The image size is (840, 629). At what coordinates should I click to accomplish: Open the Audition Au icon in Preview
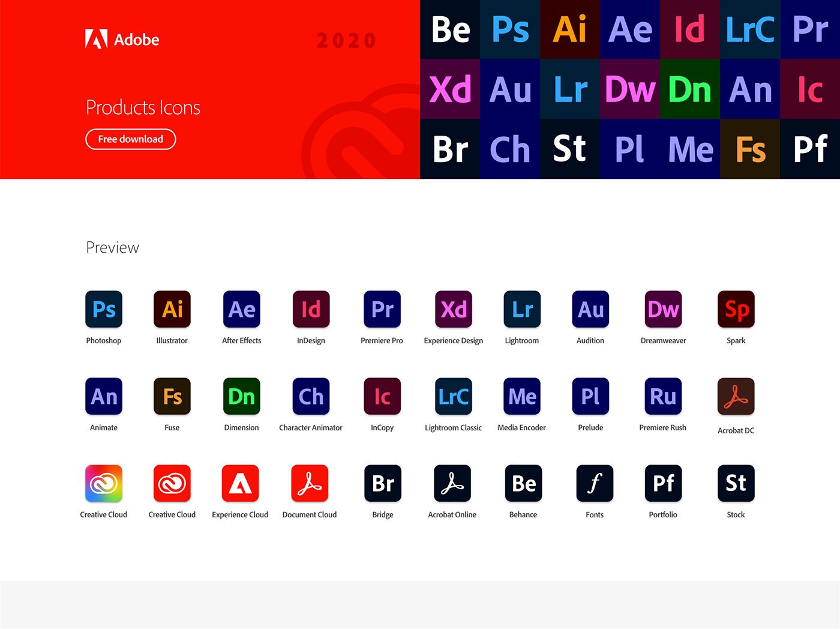(x=590, y=309)
